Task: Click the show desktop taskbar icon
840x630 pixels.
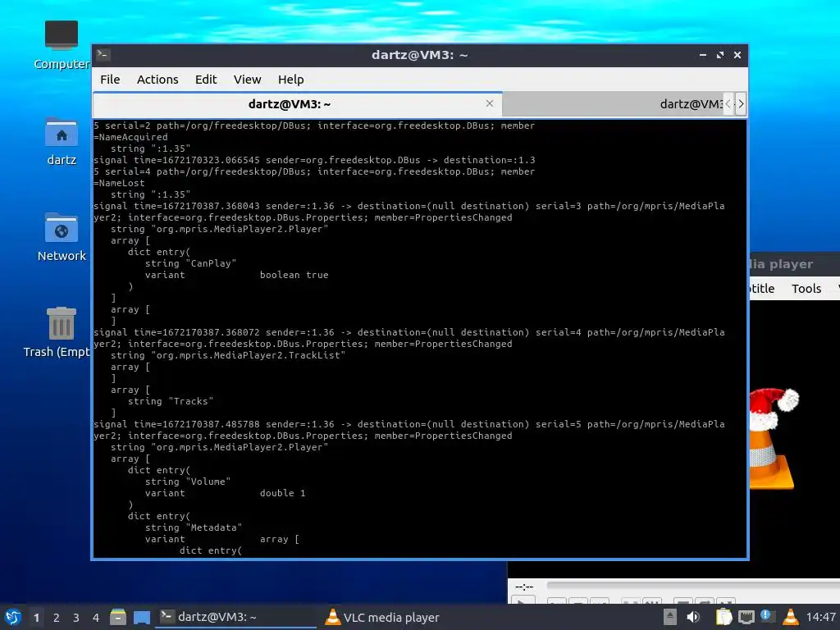Action: (x=141, y=618)
